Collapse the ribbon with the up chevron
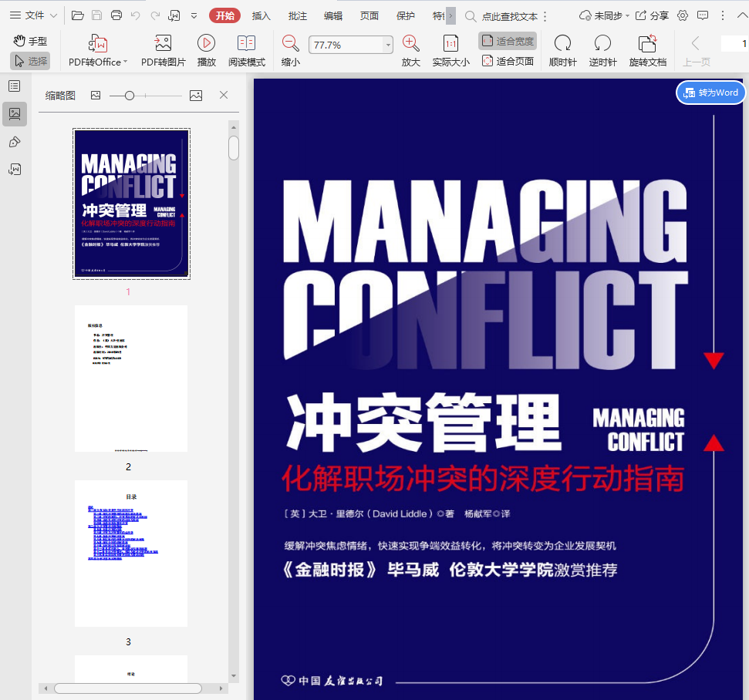 pyautogui.click(x=742, y=15)
